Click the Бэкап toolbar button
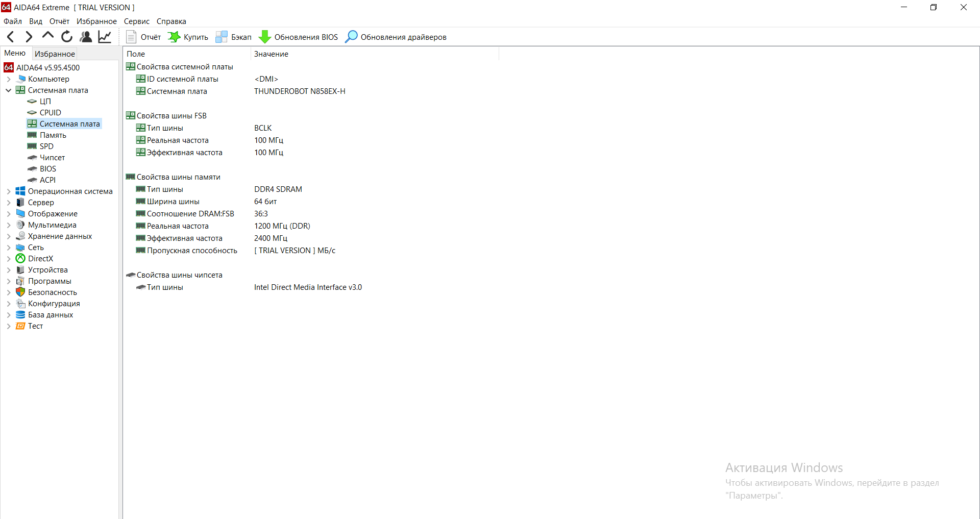Viewport: 980px width, 519px height. 234,37
